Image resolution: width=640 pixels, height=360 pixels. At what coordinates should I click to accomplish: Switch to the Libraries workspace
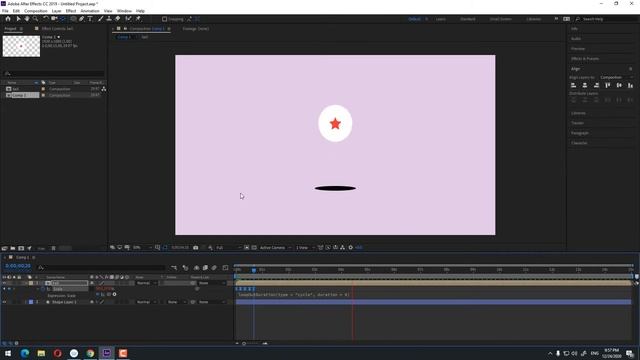click(533, 19)
